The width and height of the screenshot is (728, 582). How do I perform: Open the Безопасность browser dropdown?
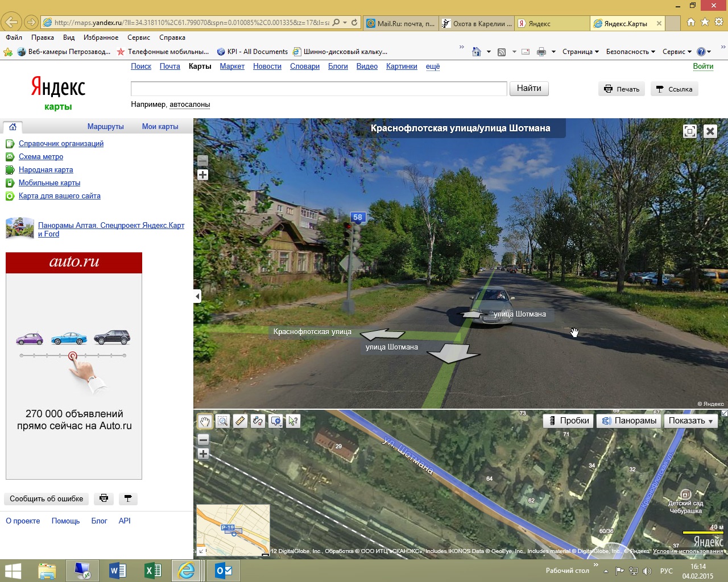(x=630, y=52)
